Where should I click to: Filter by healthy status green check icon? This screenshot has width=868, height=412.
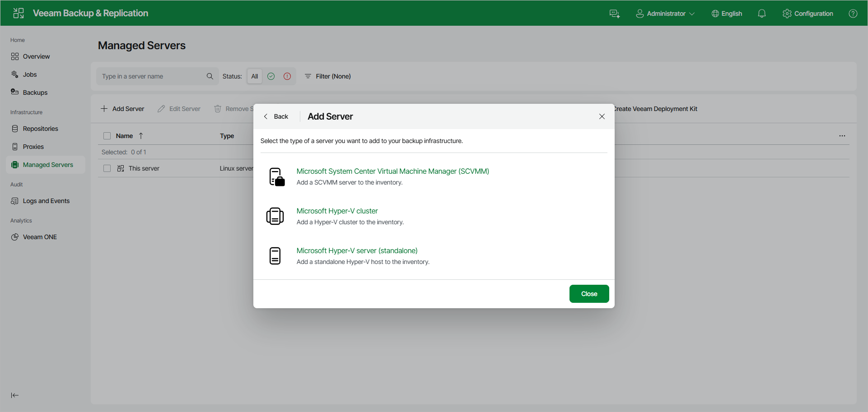coord(271,76)
